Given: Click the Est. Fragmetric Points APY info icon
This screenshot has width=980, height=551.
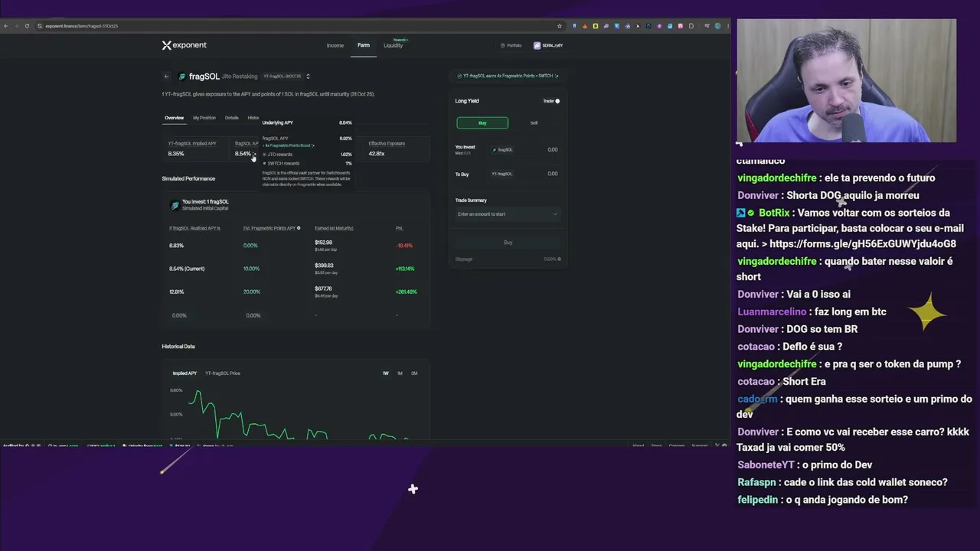Looking at the screenshot, I should (299, 228).
